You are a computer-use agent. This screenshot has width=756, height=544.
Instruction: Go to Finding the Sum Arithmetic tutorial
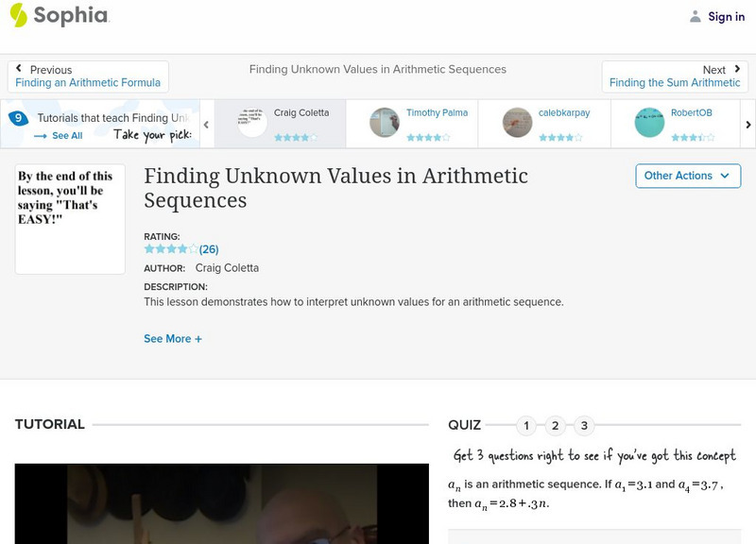pos(675,82)
